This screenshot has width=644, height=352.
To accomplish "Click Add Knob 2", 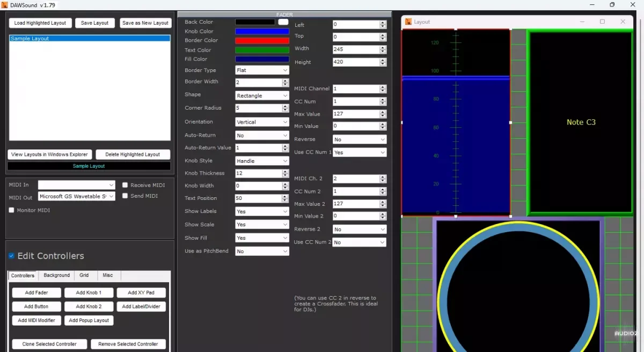I will tap(89, 306).
